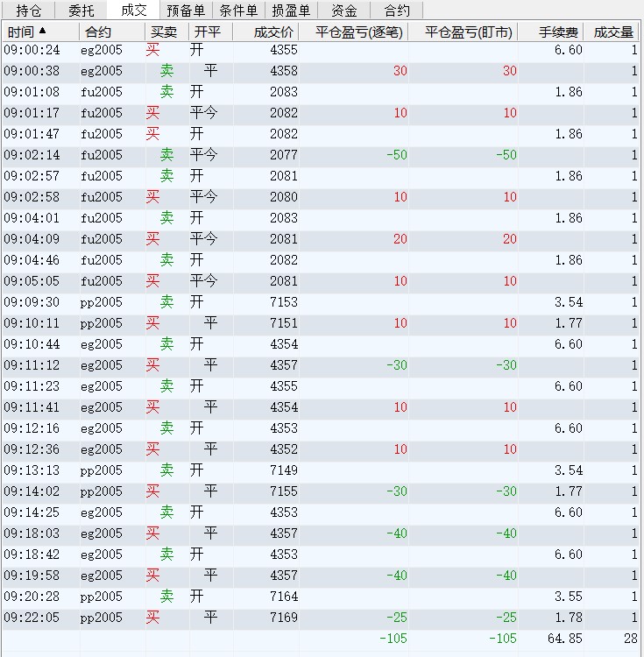Click total fee 64.85 in summary row

coord(565,639)
